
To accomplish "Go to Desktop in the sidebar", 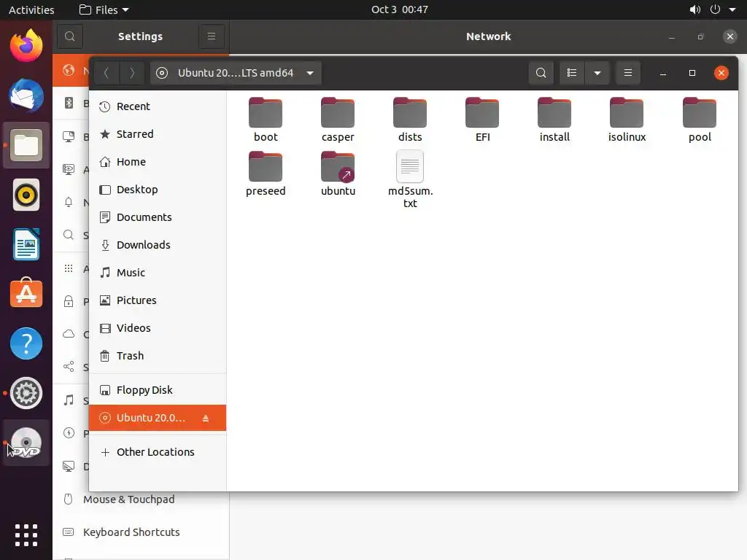I will point(158,190).
